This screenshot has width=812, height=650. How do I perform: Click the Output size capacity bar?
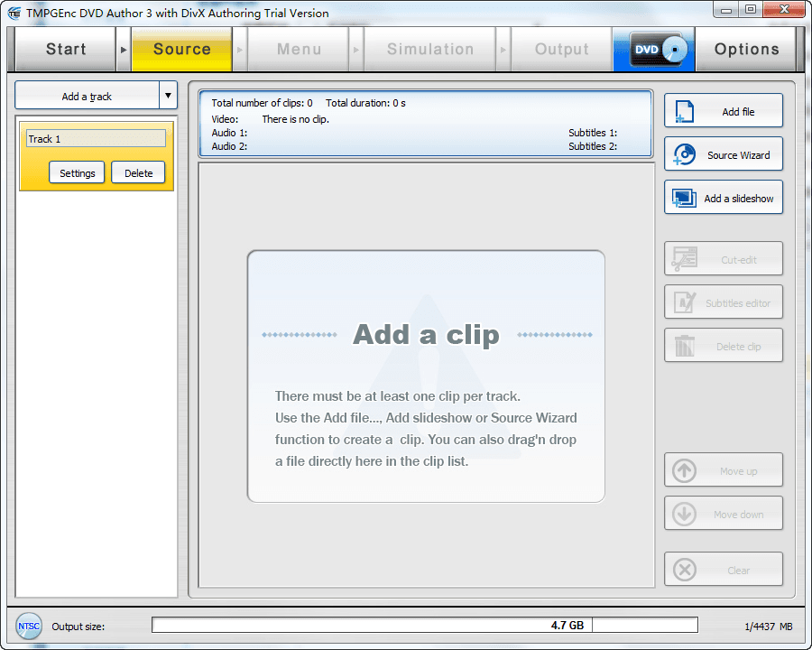pos(425,625)
